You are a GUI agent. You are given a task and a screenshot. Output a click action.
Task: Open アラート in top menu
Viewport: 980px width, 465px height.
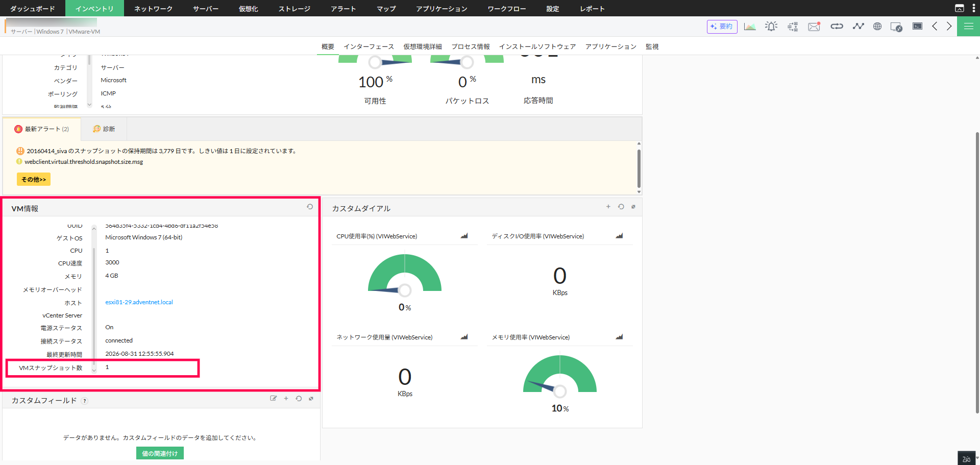point(343,9)
